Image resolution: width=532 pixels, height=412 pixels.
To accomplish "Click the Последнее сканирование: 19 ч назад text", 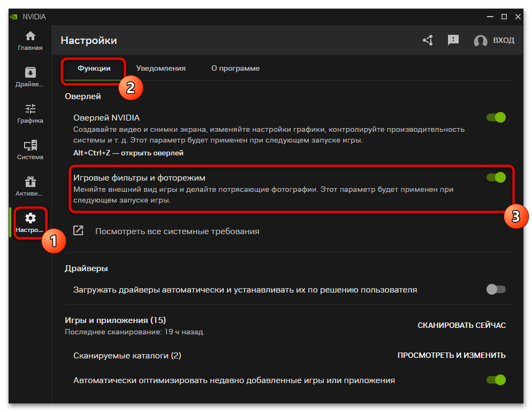I will [134, 332].
